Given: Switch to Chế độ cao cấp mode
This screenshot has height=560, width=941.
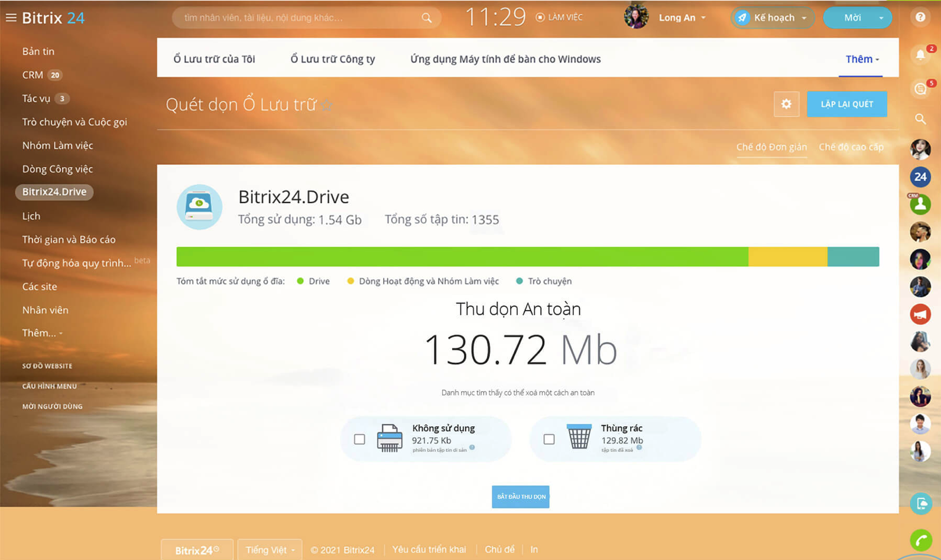Looking at the screenshot, I should tap(851, 147).
